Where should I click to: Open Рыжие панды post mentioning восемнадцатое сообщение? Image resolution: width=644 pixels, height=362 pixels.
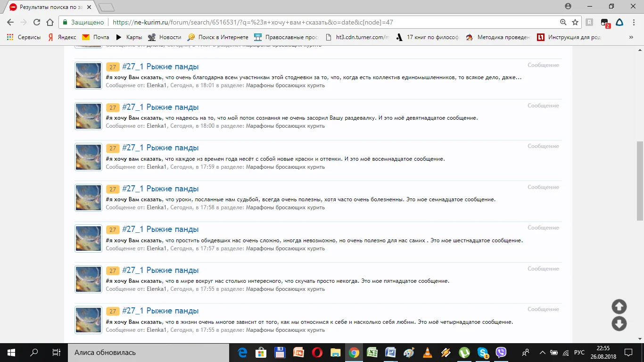coord(160,148)
